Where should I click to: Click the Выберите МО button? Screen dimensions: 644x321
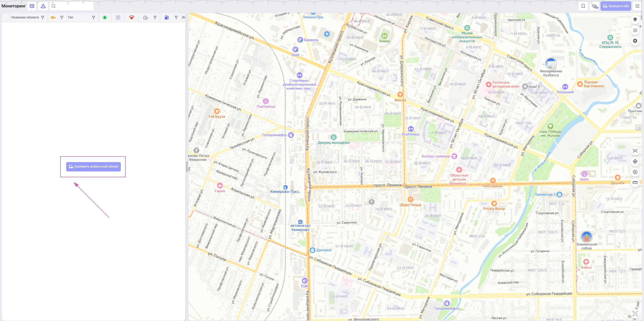pyautogui.click(x=615, y=6)
